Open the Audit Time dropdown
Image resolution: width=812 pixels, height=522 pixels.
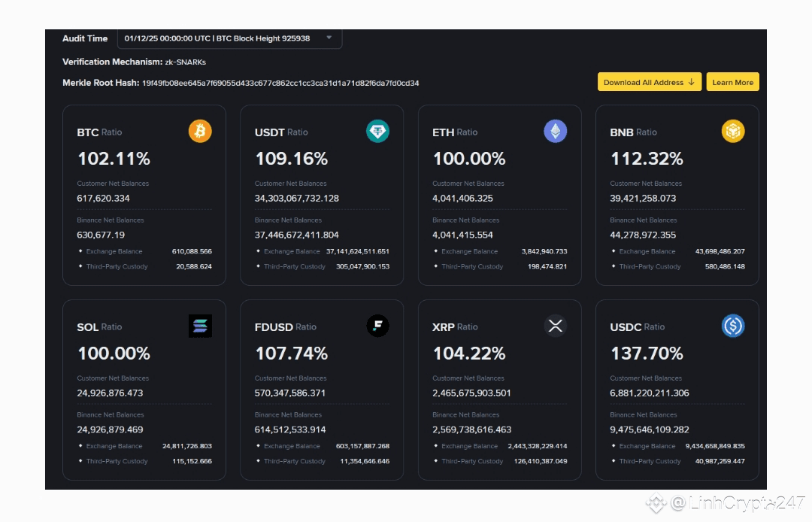[229, 38]
